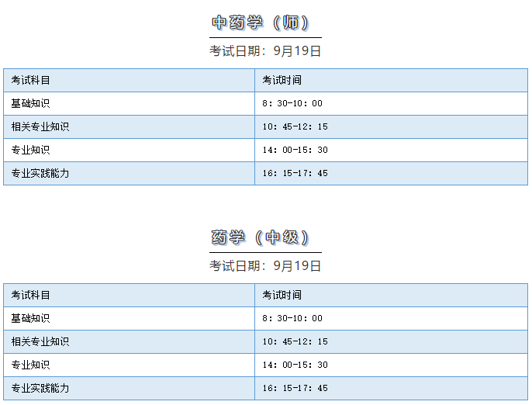The width and height of the screenshot is (532, 405).
Task: Click 8:30-10:00 time in first table
Action: click(x=292, y=103)
